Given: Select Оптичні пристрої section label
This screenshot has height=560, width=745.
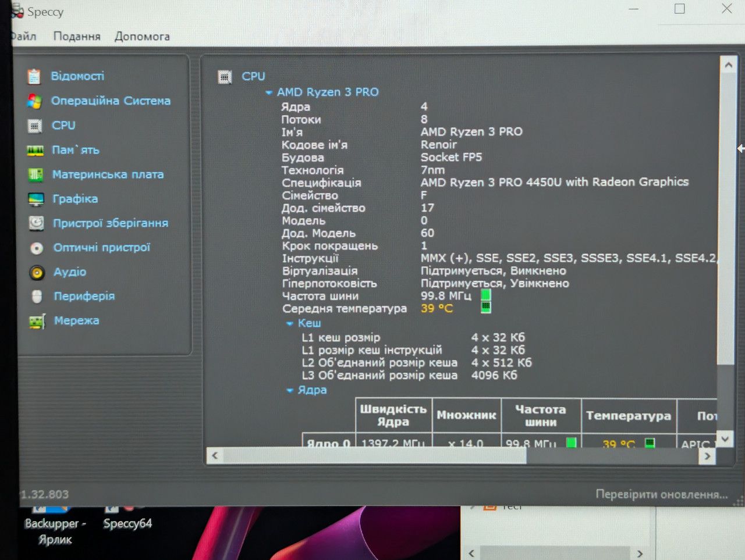Looking at the screenshot, I should coord(102,248).
